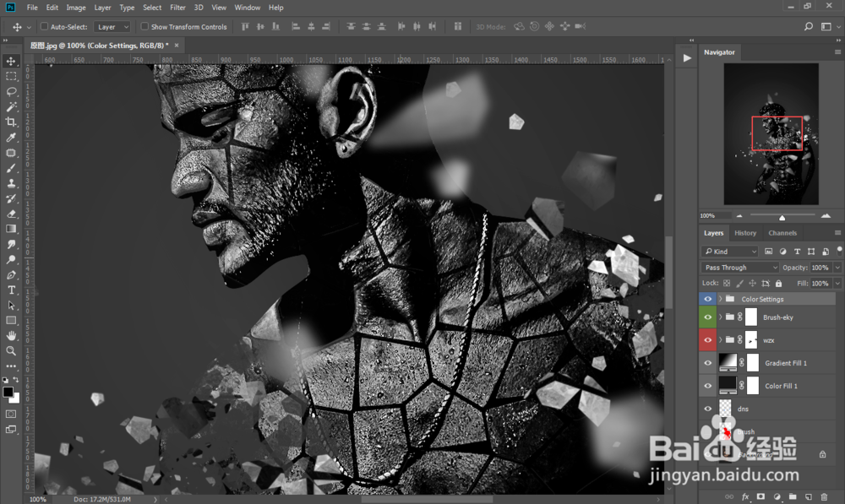Image resolution: width=845 pixels, height=504 pixels.
Task: Filter layers by type layer icon
Action: click(x=797, y=252)
